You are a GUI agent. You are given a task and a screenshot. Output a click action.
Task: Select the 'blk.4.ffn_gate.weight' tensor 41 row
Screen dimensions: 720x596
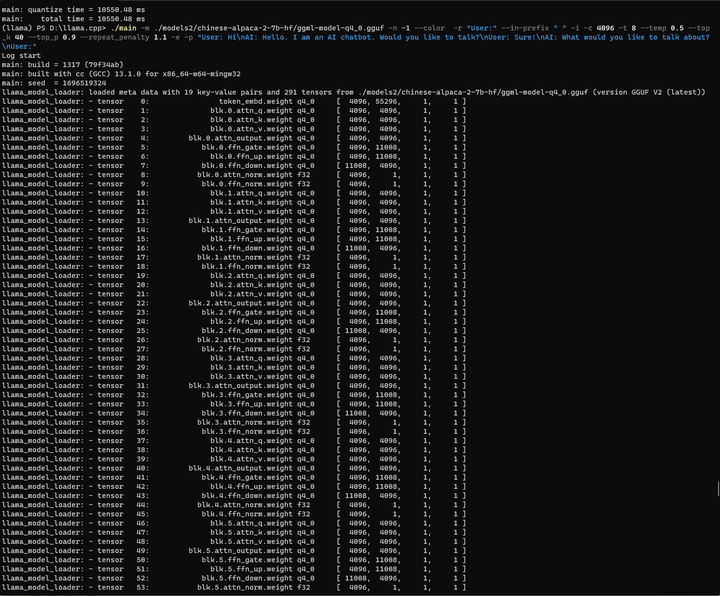click(234, 478)
